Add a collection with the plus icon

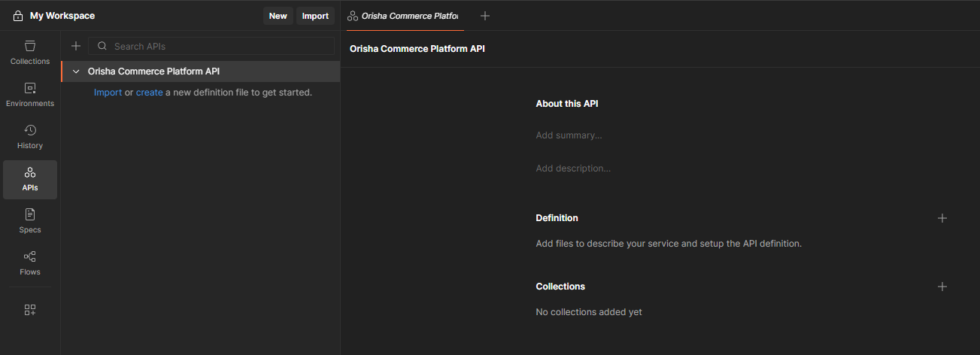tap(942, 287)
